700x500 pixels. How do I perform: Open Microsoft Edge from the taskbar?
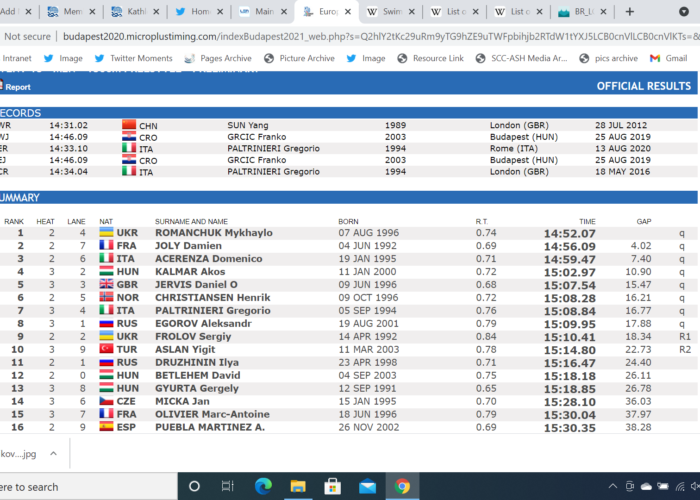[263, 487]
